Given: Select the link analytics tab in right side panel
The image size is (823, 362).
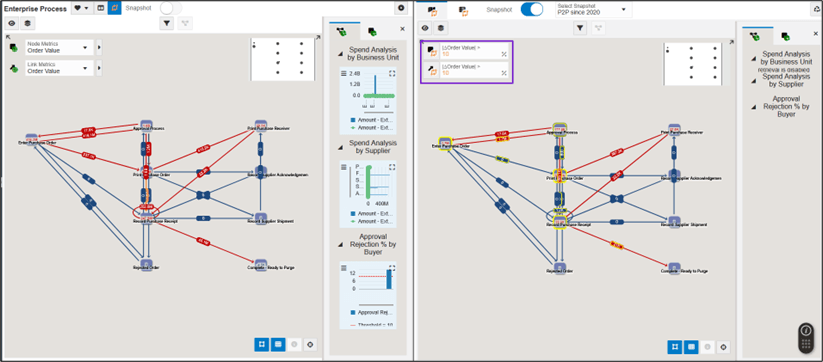Looking at the screenshot, I should tap(755, 36).
